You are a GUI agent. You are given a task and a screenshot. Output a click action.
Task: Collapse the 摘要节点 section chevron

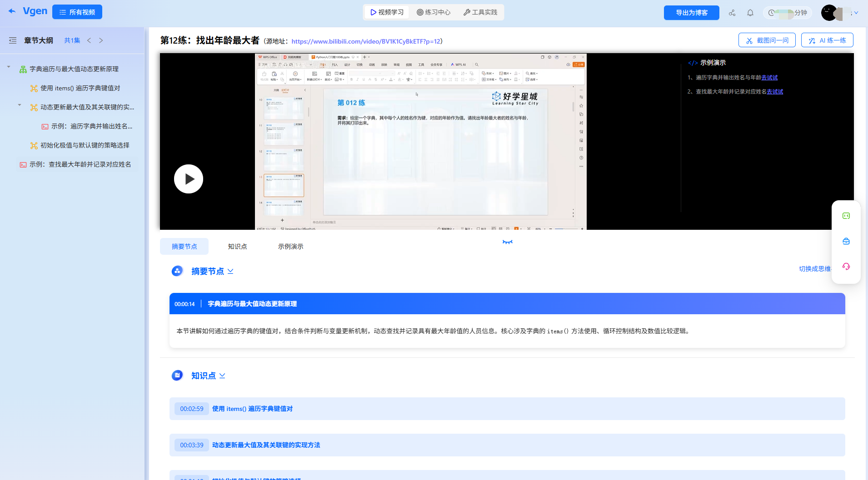point(230,271)
